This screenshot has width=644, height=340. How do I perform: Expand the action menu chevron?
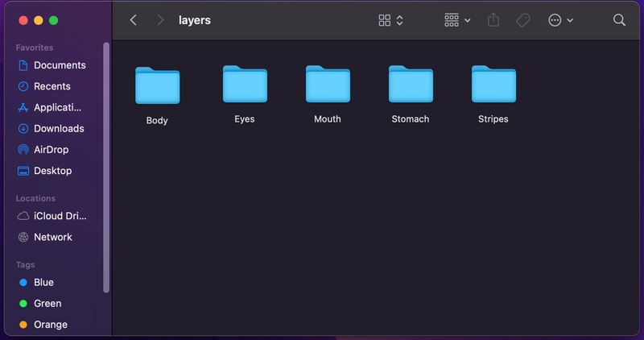coord(570,20)
